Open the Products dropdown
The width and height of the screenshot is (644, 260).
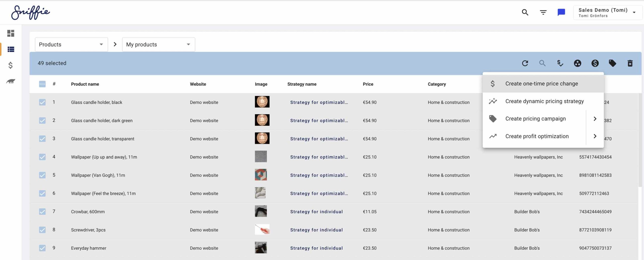tap(71, 45)
